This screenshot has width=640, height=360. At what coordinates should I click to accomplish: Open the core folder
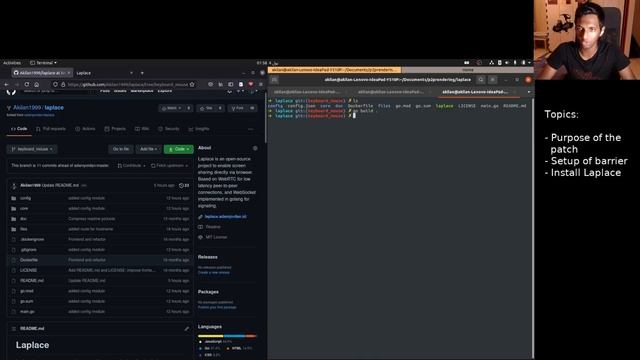(x=24, y=209)
